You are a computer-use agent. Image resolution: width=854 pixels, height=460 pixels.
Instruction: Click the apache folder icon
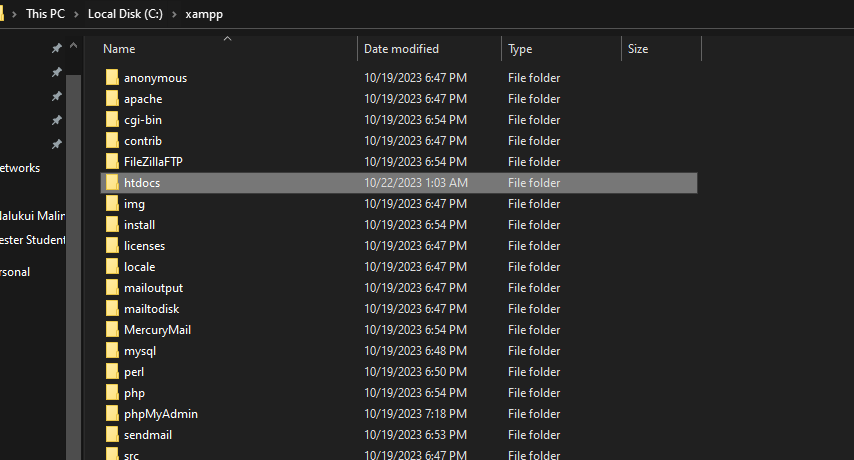coord(112,98)
